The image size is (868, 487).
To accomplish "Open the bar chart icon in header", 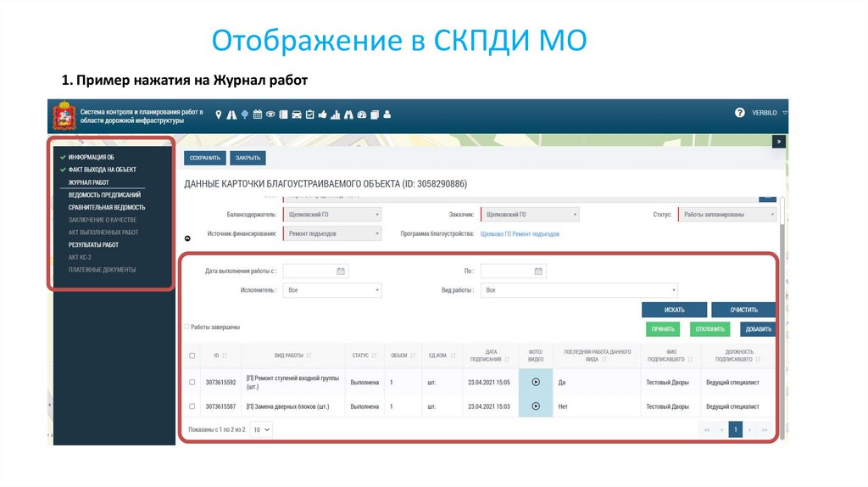I will [336, 115].
